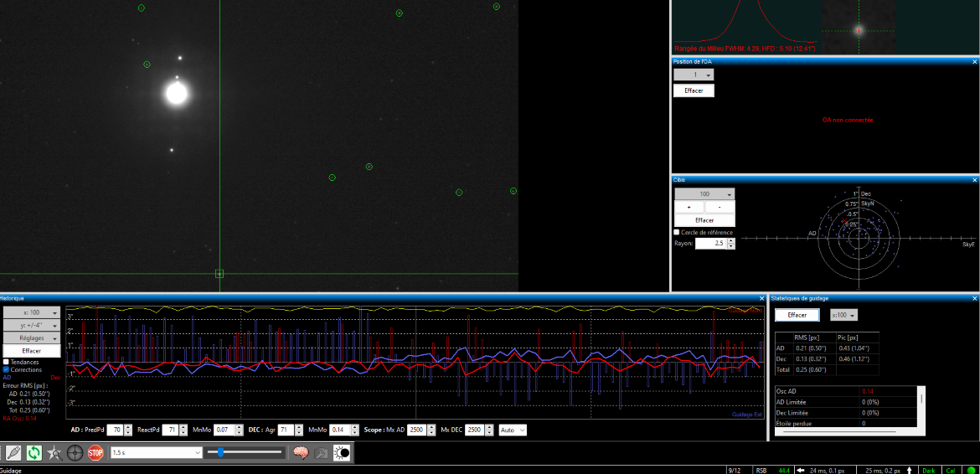Viewport: 980px width, 474px height.
Task: Click the star profile thumbnail image
Action: [x=858, y=28]
